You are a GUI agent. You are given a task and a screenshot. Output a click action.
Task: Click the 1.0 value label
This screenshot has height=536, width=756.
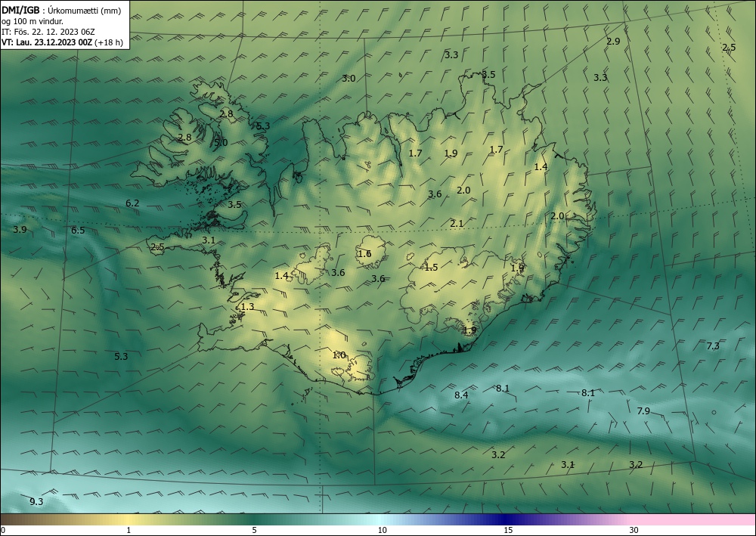click(x=339, y=355)
